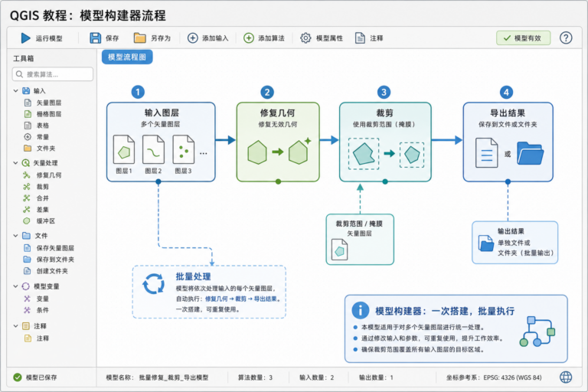Pick the 缓冲区 algorithm icon in toolbox
Image resolution: width=588 pixels, height=392 pixels.
[27, 221]
